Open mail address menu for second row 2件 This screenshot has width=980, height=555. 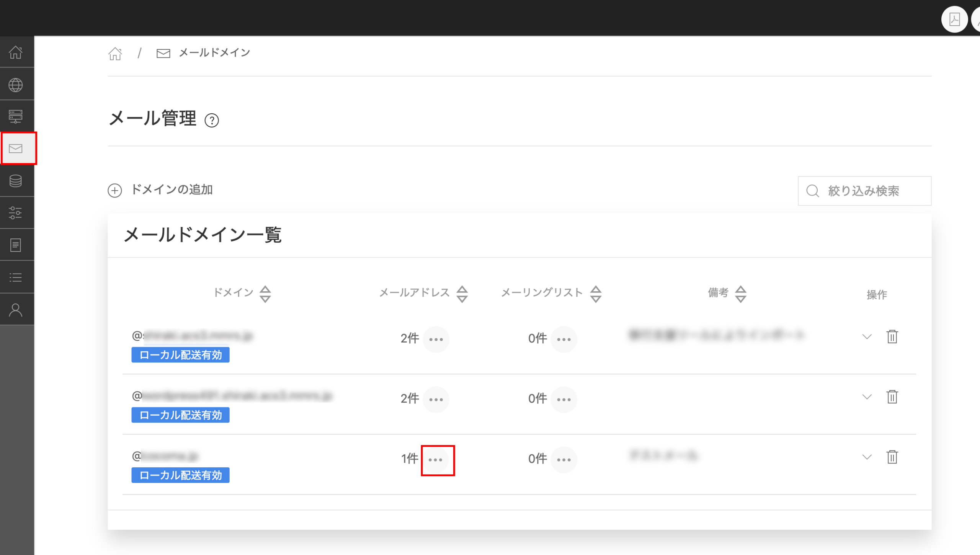pyautogui.click(x=436, y=399)
